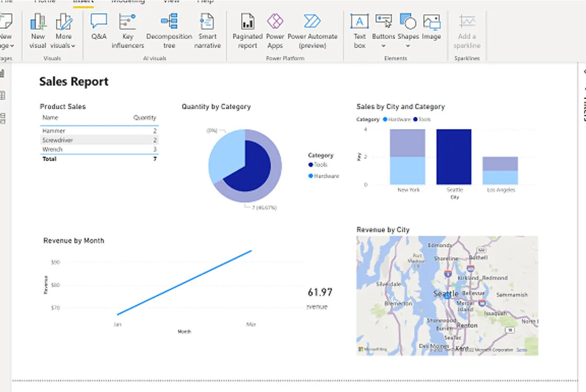Click Hardware in bar chart legend

click(x=397, y=119)
